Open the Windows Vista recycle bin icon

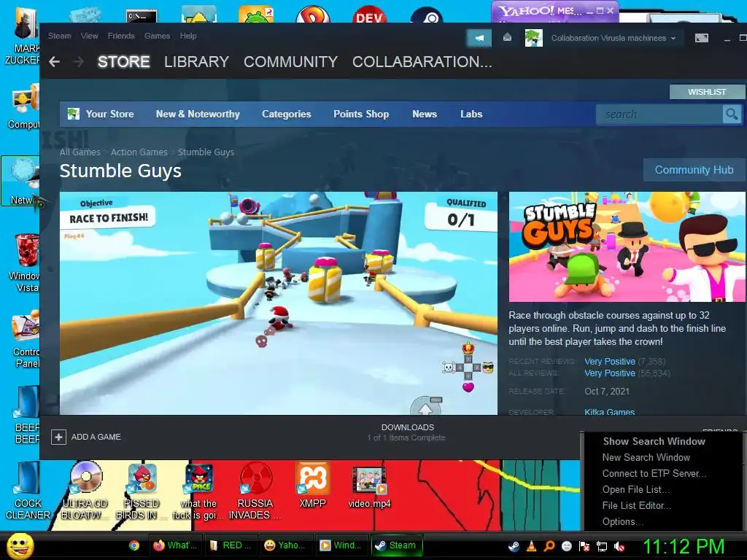tap(25, 262)
